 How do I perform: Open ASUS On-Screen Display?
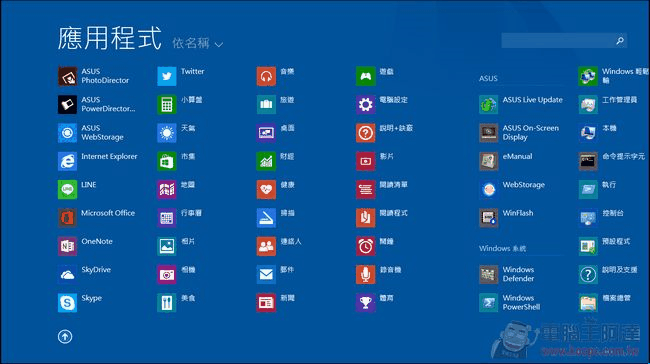[x=519, y=133]
